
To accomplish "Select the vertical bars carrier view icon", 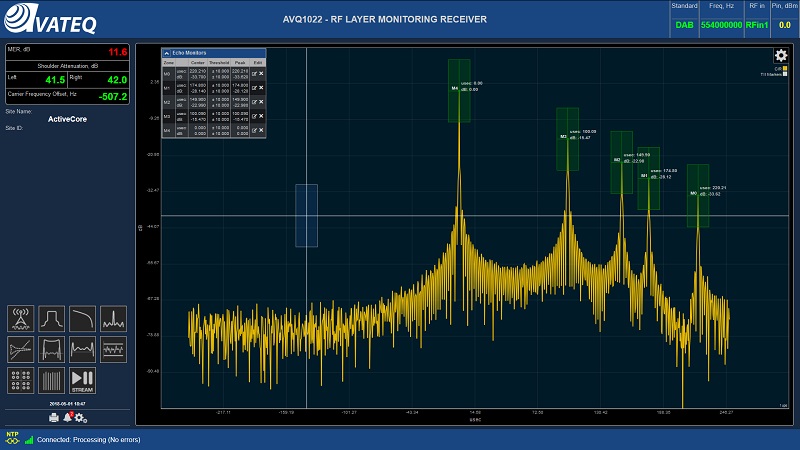I will click(51, 379).
